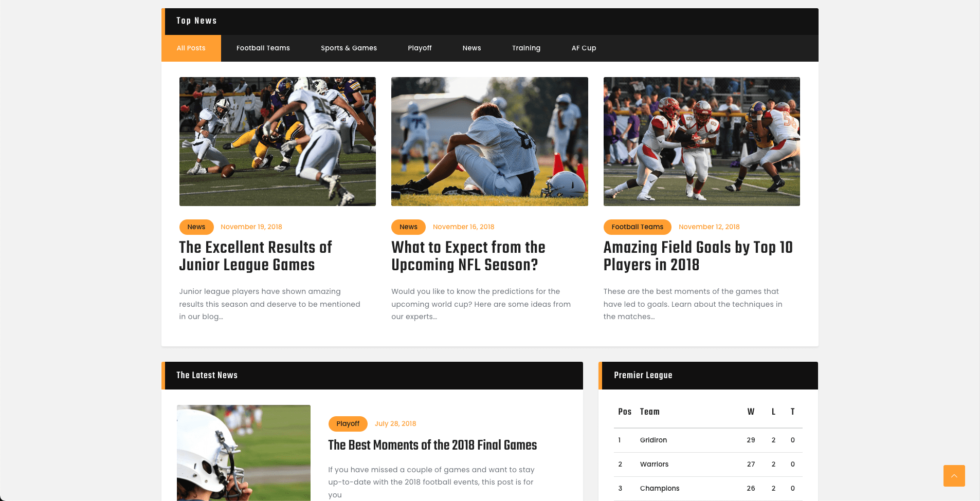
Task: Open headline Amazing Field Goals by Top 10 Players
Action: [698, 256]
